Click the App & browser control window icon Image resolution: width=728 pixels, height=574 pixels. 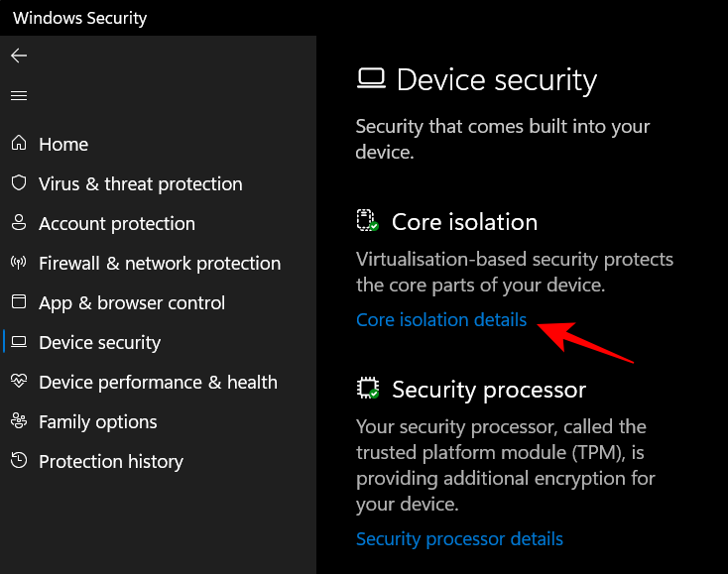pyautogui.click(x=19, y=302)
